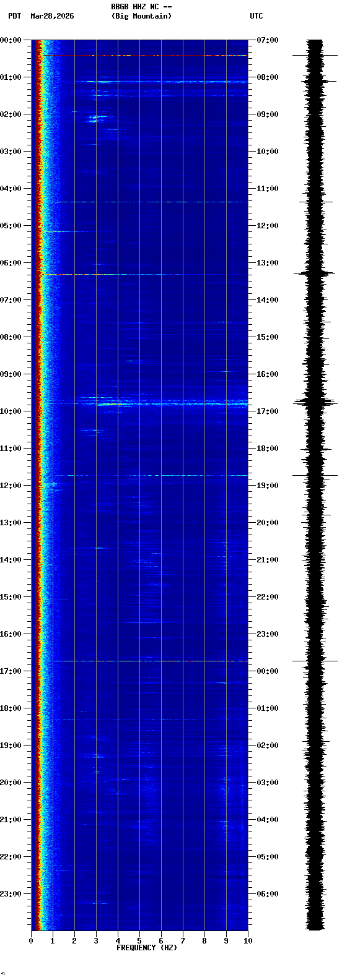Select the '11:00' PDT axis time label
The image size is (342, 980).
(x=11, y=449)
